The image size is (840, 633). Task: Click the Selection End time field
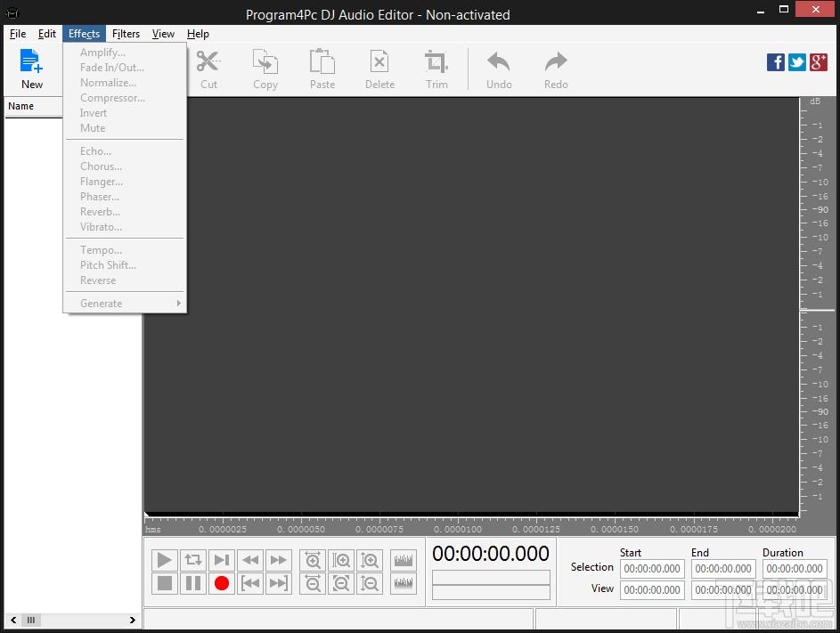point(723,569)
